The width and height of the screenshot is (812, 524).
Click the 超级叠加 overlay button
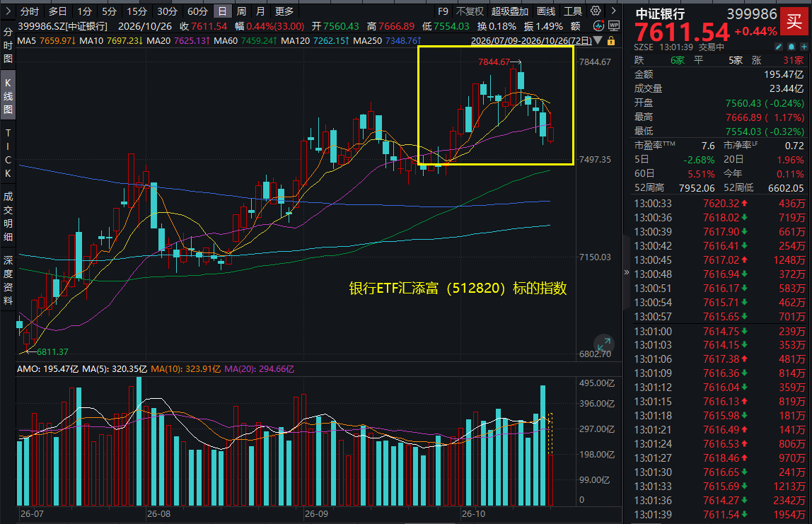click(509, 11)
